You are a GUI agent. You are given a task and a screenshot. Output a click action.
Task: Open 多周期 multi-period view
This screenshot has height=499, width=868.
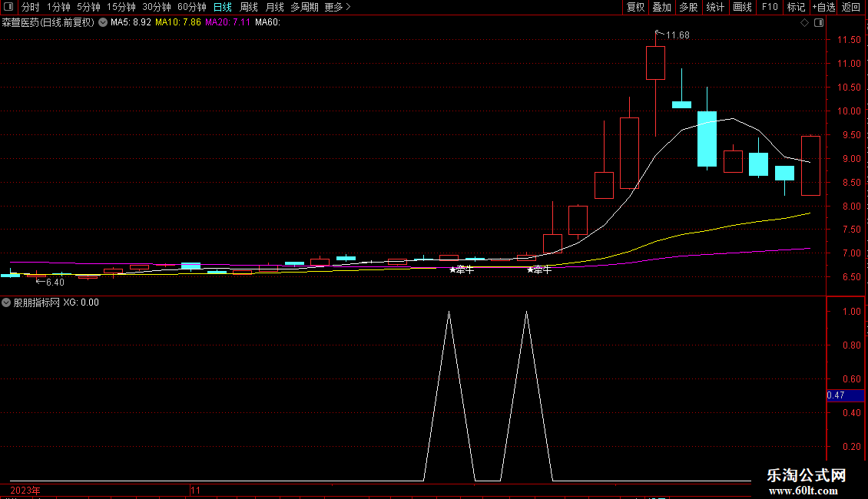click(x=304, y=7)
